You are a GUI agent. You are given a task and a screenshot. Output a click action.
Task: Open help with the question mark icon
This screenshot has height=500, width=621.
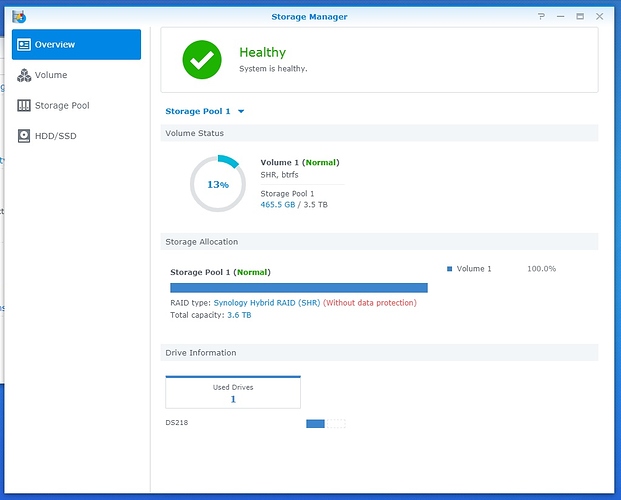pos(542,16)
